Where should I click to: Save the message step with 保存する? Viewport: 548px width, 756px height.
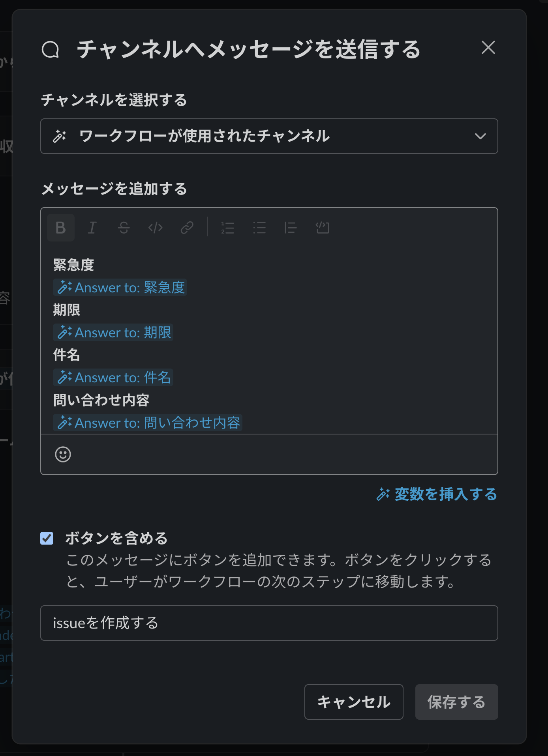(456, 702)
